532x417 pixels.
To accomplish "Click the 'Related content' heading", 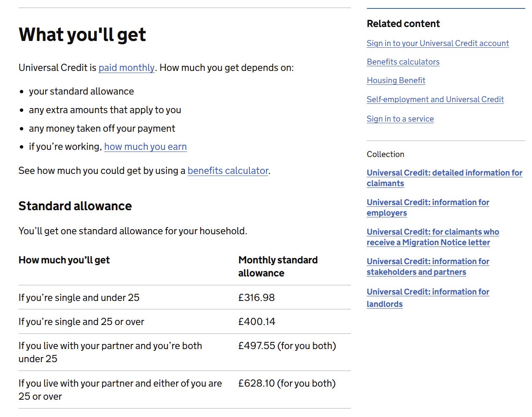I will tap(403, 24).
